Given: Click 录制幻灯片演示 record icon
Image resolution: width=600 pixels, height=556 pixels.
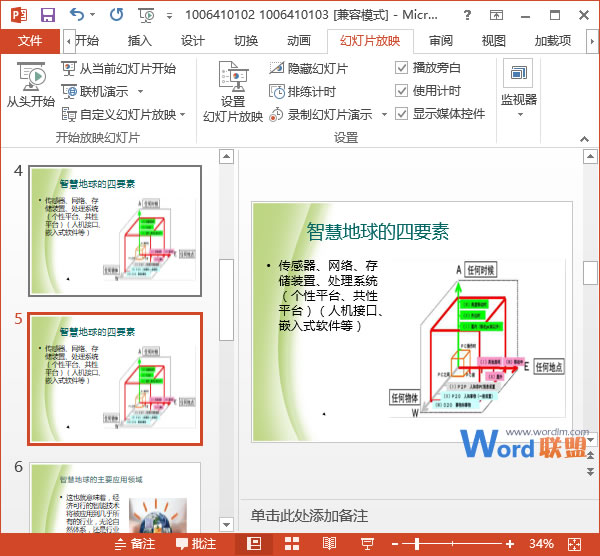Looking at the screenshot, I should click(x=276, y=114).
